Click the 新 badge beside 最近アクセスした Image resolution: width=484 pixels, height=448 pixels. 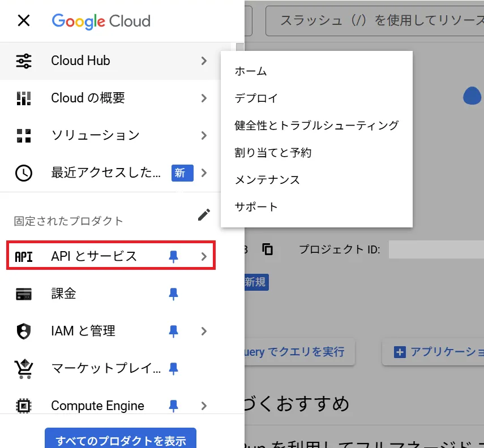tap(182, 173)
